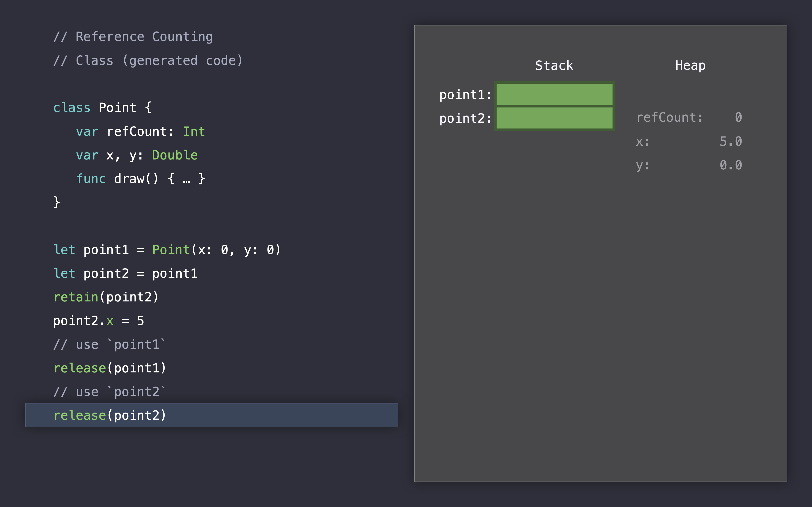
Task: Click the 'class Point {' declaration line
Action: point(102,108)
